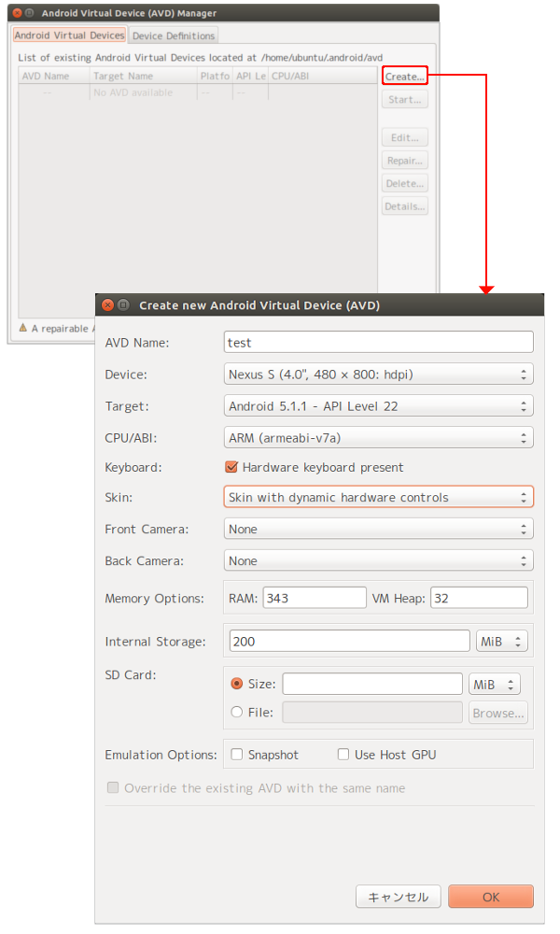Viewport: 560px width, 934px height.
Task: Click the AVD Name field containing test
Action: pos(379,343)
